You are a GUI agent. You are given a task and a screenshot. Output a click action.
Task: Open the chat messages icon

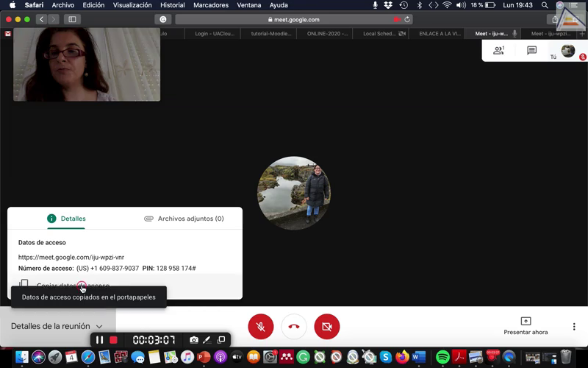tap(531, 51)
